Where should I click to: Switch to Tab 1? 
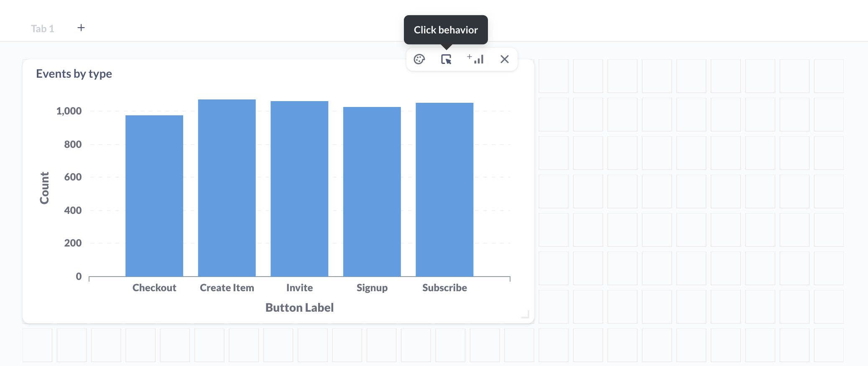[42, 28]
